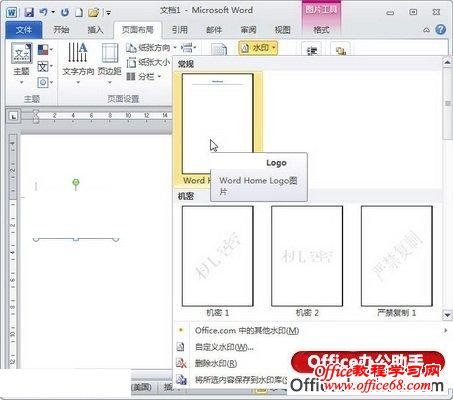
Task: Click the Redo icon in quick access toolbar
Action: click(65, 13)
